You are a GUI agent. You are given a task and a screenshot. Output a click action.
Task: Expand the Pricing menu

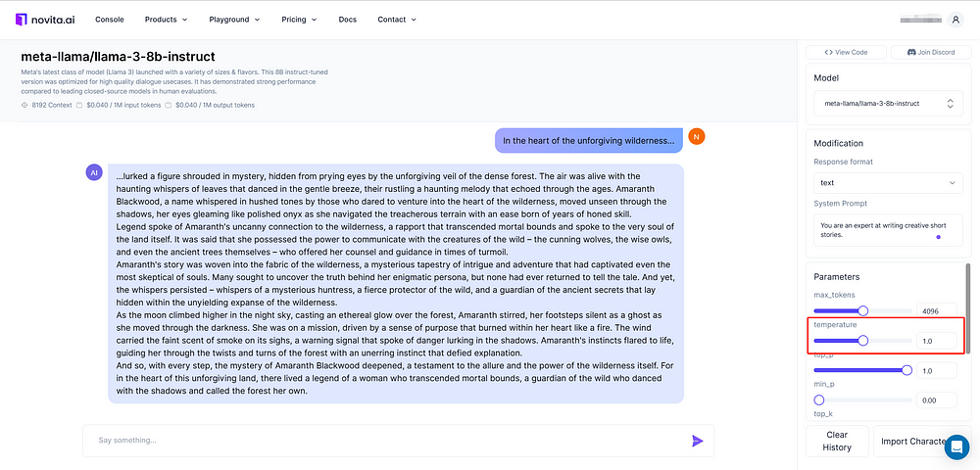coord(299,20)
